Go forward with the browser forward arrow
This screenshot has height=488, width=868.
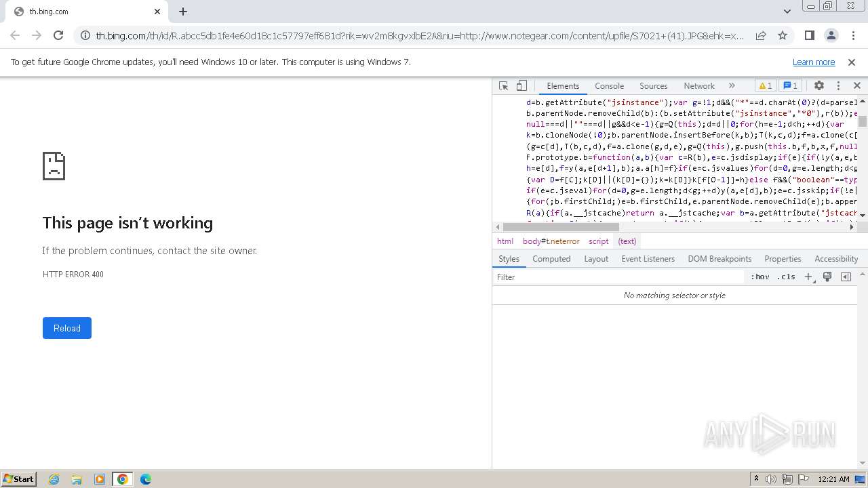[x=37, y=36]
